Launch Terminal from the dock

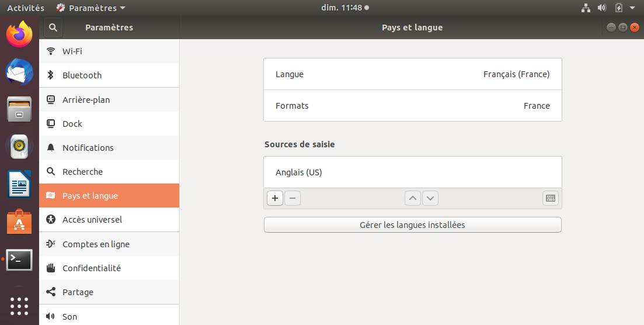pyautogui.click(x=19, y=260)
